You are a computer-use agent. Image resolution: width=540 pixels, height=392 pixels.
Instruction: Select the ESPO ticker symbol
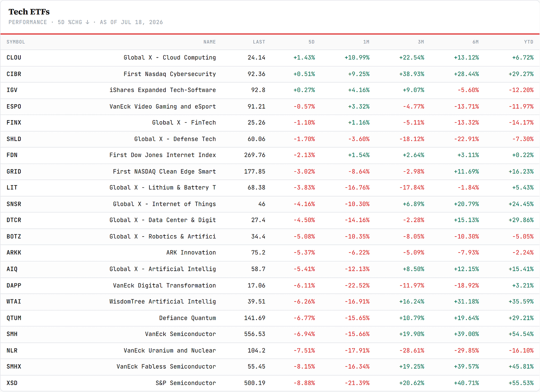[14, 106]
